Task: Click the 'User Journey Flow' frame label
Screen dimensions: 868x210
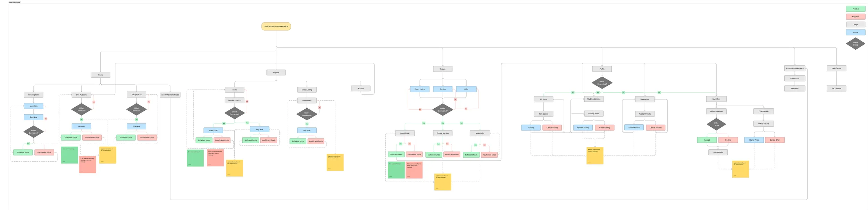Action: 15,2
